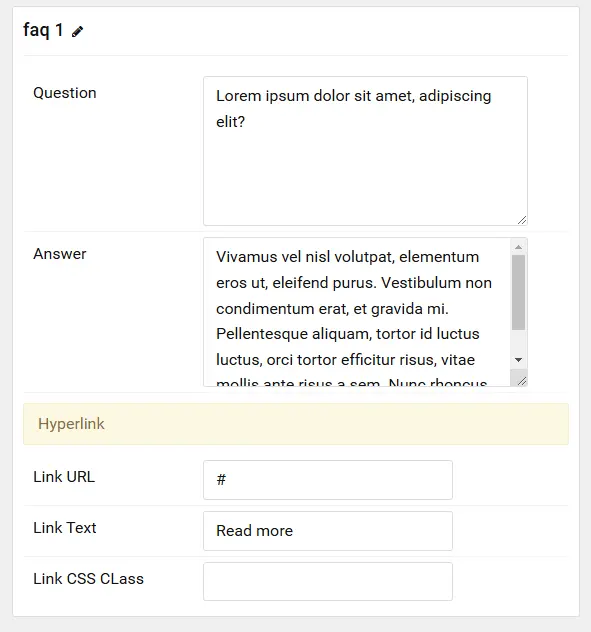Click the Link URL label
The image size is (591, 632).
coord(64,477)
